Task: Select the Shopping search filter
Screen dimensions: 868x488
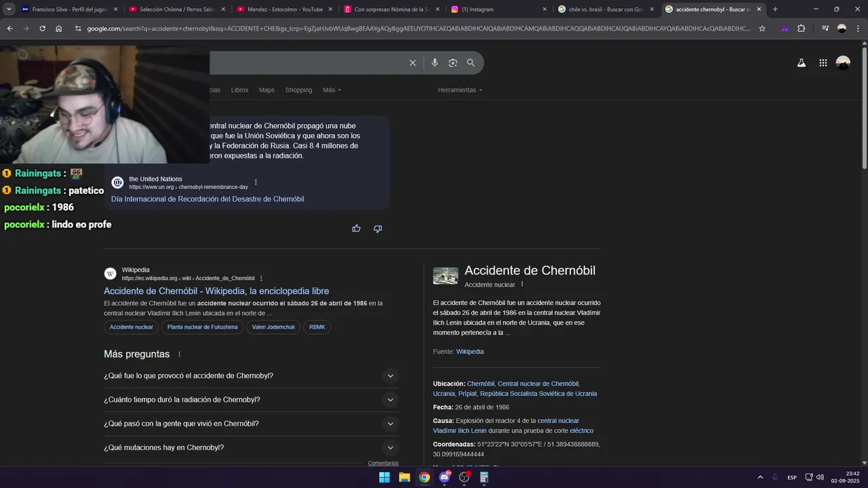Action: point(298,90)
